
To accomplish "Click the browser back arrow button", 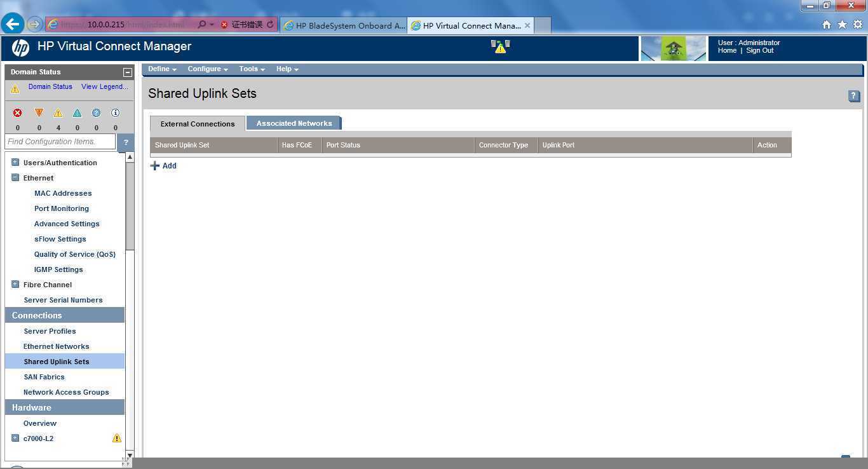I will click(x=13, y=24).
